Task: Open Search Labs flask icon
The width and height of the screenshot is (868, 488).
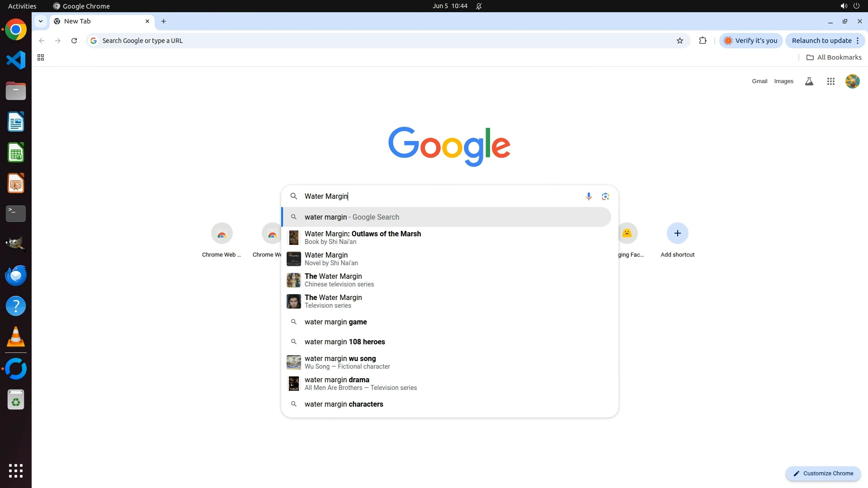Action: [x=809, y=81]
